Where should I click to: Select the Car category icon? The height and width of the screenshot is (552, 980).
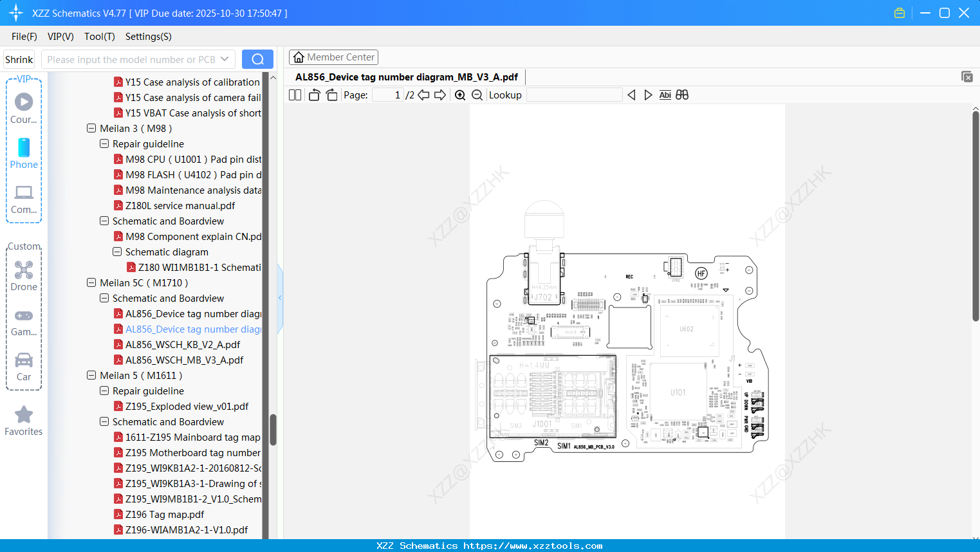[x=24, y=365]
